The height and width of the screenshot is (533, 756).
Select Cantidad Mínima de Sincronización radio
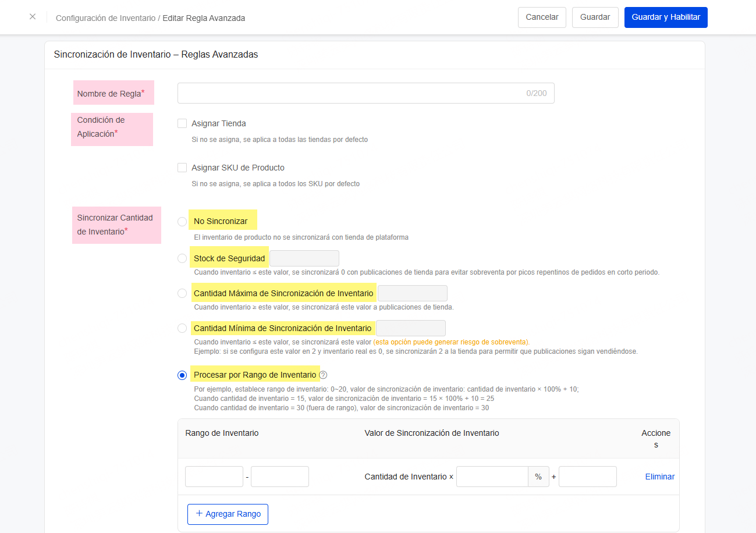[x=182, y=328]
